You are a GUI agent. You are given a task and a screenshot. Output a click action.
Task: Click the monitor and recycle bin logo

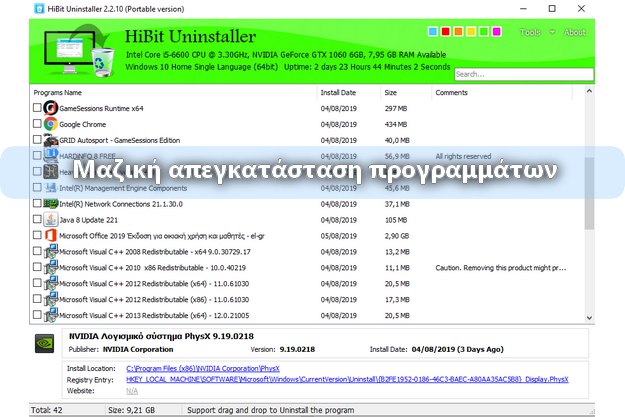(x=79, y=52)
